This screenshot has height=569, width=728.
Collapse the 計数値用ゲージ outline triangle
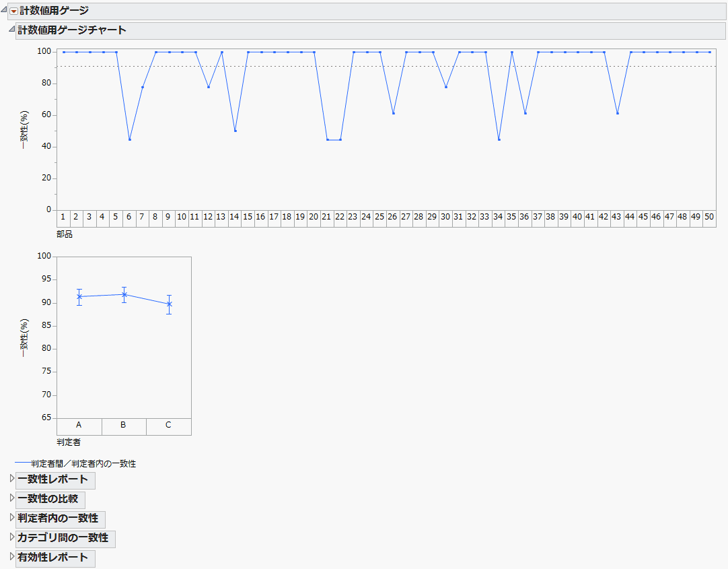pos(4,9)
